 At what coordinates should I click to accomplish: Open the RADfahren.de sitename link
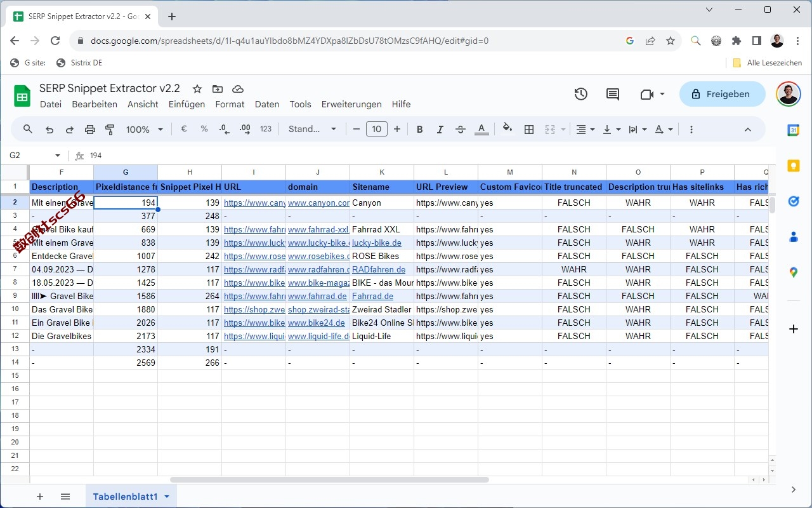pyautogui.click(x=379, y=270)
